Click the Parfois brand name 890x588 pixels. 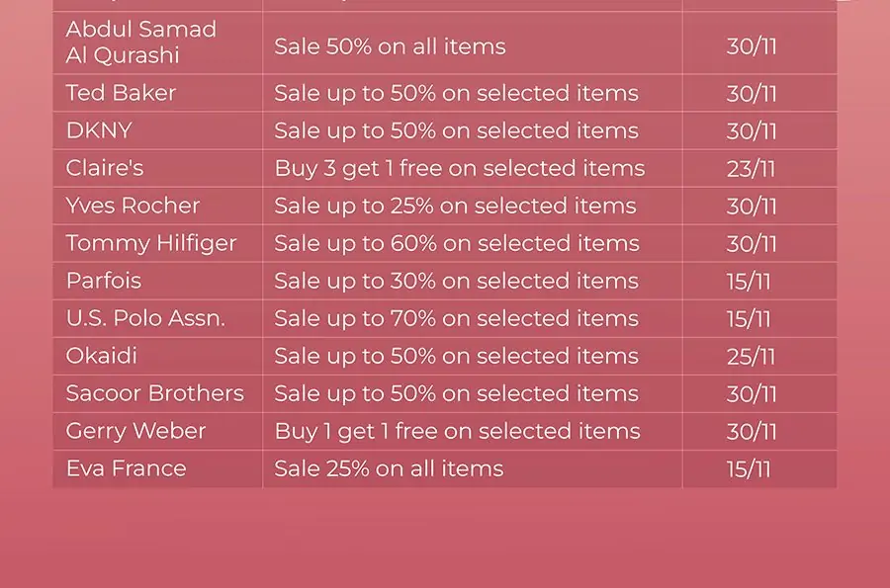pyautogui.click(x=103, y=281)
